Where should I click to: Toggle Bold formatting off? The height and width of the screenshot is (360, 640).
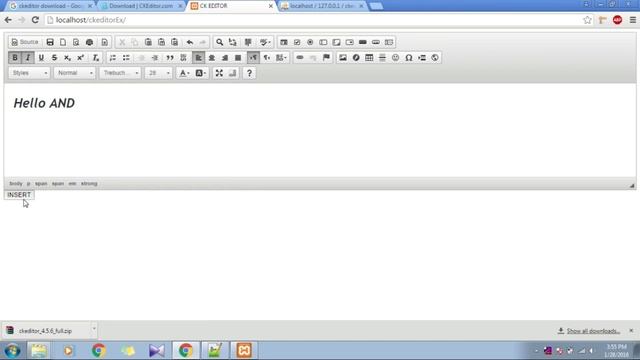coord(15,58)
